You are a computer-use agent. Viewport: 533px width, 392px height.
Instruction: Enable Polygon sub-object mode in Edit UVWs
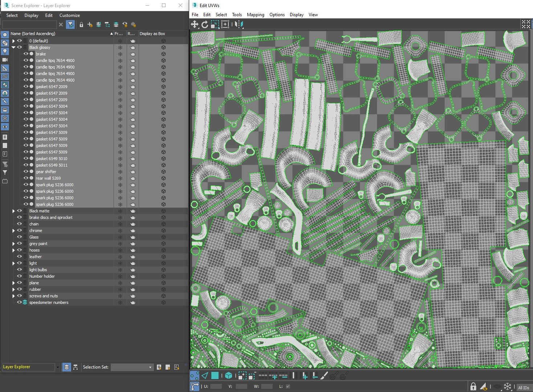point(215,376)
